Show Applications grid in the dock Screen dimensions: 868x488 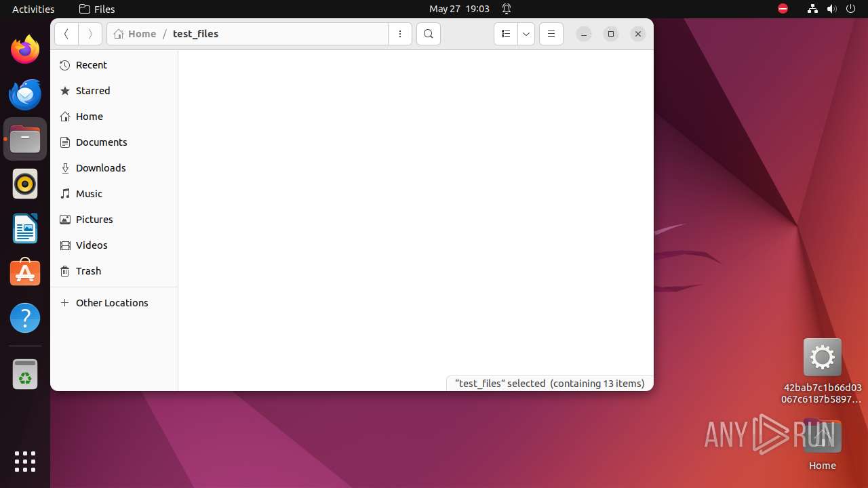pos(25,462)
